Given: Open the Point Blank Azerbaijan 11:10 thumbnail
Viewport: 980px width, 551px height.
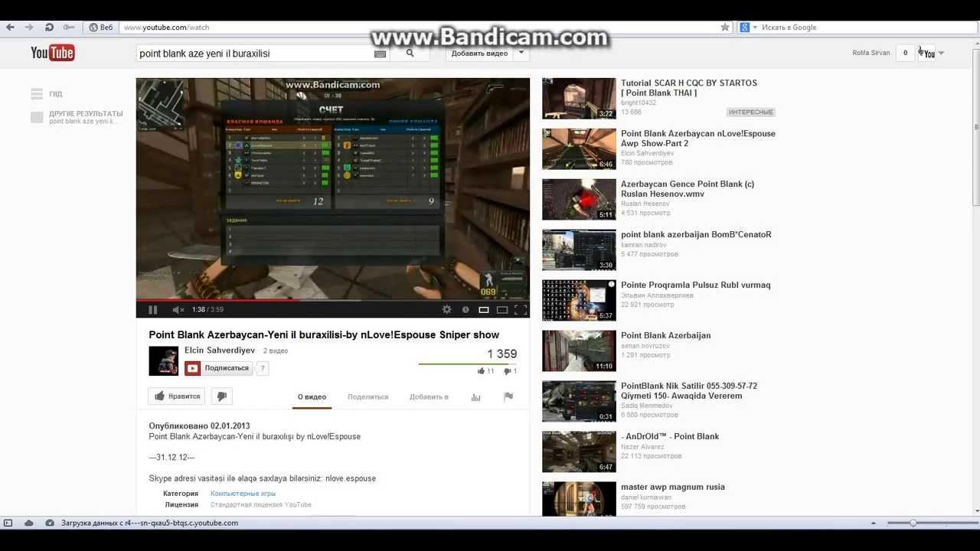Looking at the screenshot, I should [x=579, y=351].
